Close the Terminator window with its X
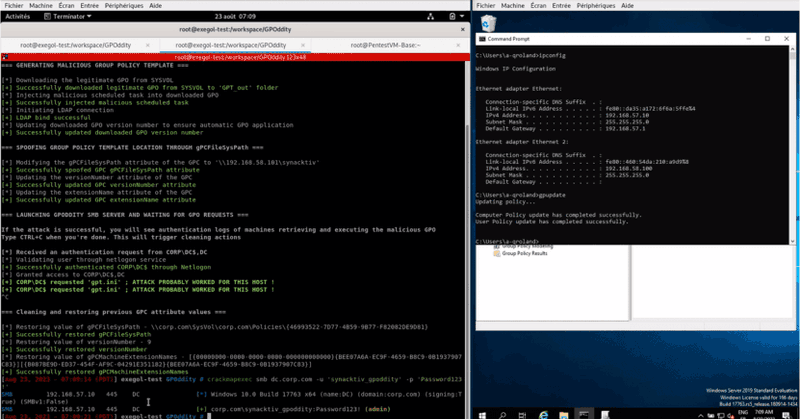This screenshot has height=419, width=800. tap(463, 30)
